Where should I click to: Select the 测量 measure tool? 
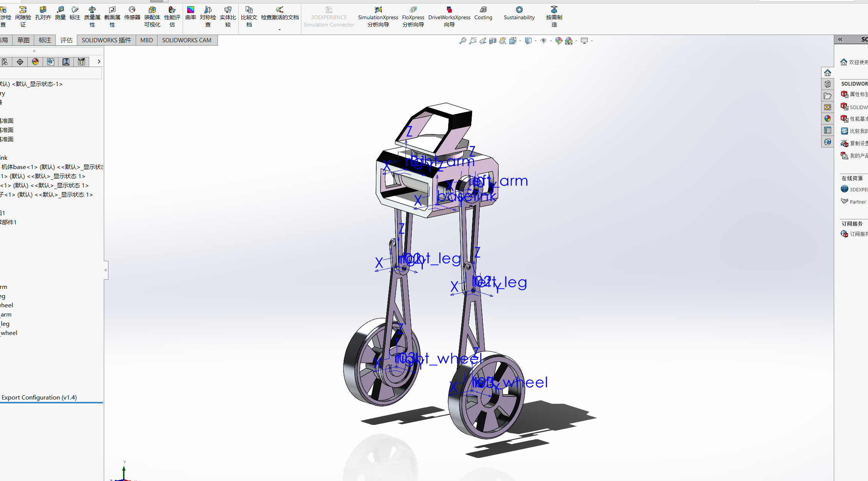pos(60,13)
